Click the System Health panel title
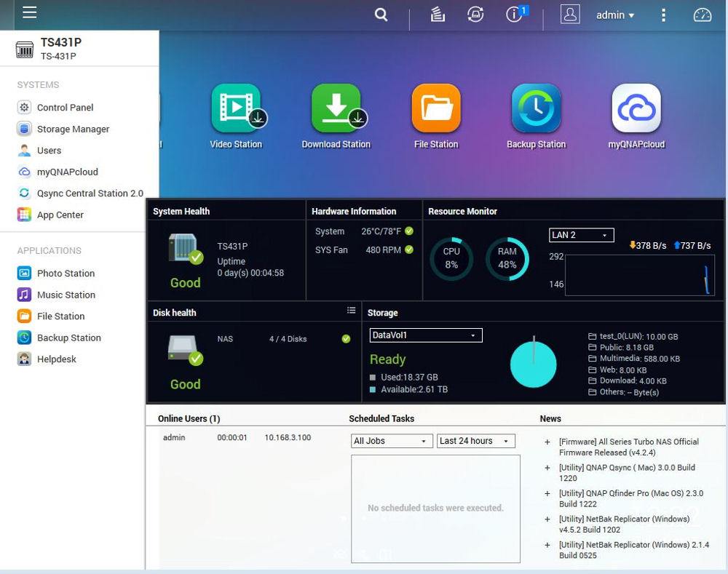The image size is (728, 574). point(181,211)
